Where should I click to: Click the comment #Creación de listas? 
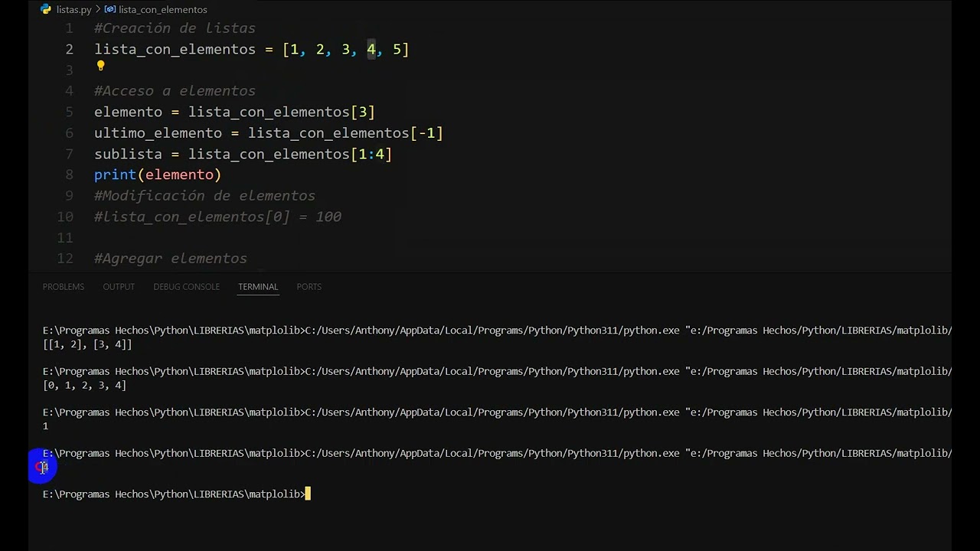pos(175,28)
